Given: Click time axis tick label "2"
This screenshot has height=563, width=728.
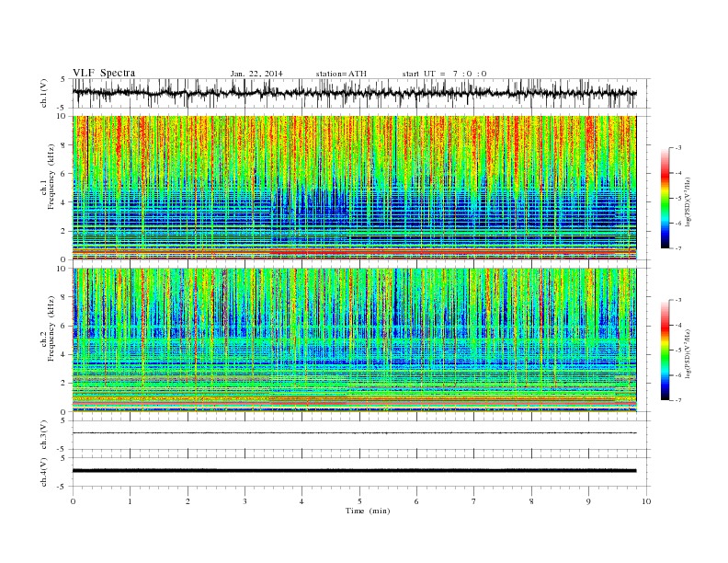Looking at the screenshot, I should [188, 501].
